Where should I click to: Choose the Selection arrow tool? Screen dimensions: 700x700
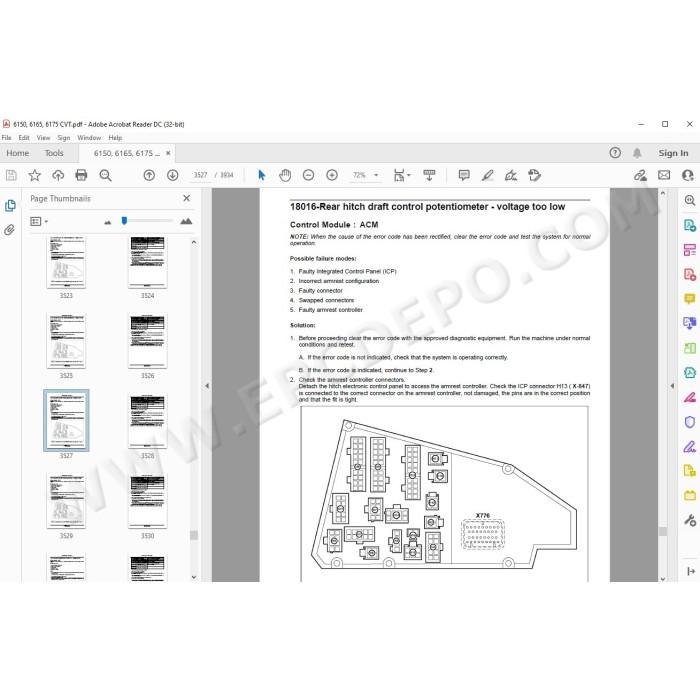coord(262,175)
